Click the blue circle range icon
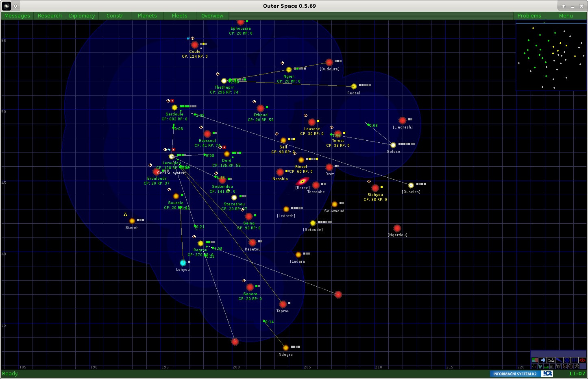This screenshot has width=588, height=379. point(567,360)
